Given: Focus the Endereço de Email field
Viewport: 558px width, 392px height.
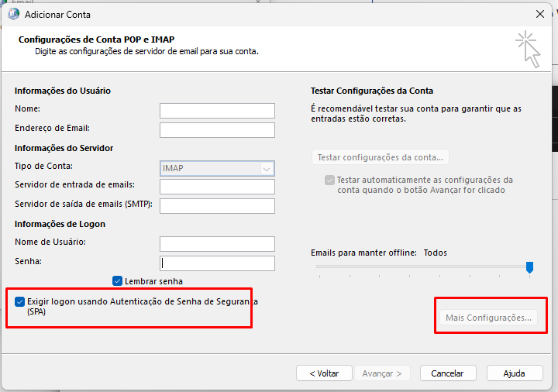Looking at the screenshot, I should 217,130.
